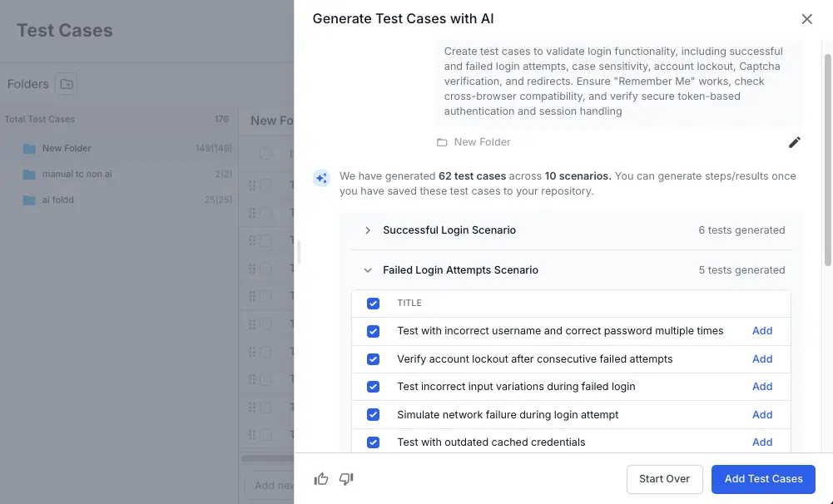Toggle the TITLE select-all checkbox
Image resolution: width=833 pixels, height=504 pixels.
point(374,304)
